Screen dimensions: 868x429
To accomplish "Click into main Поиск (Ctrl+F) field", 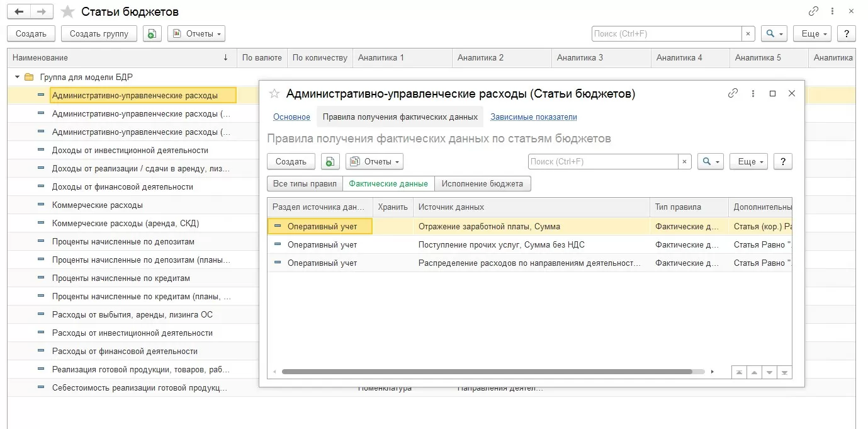I will point(667,33).
